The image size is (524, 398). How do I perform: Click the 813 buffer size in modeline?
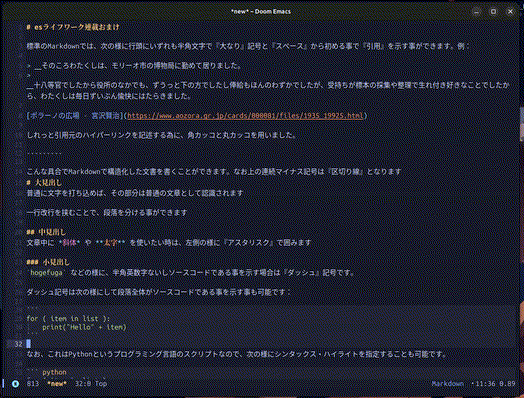click(x=33, y=384)
